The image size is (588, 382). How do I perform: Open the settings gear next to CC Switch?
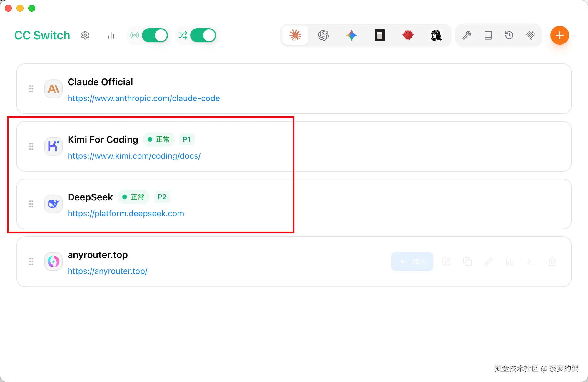(85, 35)
